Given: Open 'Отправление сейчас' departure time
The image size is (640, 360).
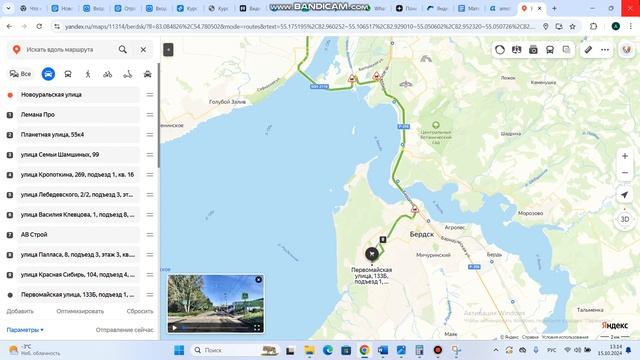Looking at the screenshot, I should click(124, 330).
